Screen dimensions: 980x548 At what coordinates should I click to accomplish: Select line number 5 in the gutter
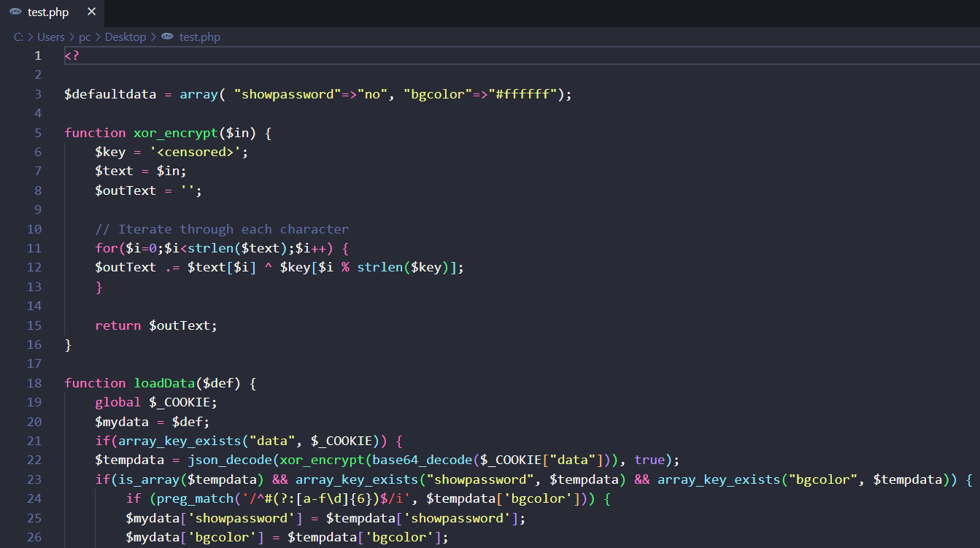click(38, 133)
